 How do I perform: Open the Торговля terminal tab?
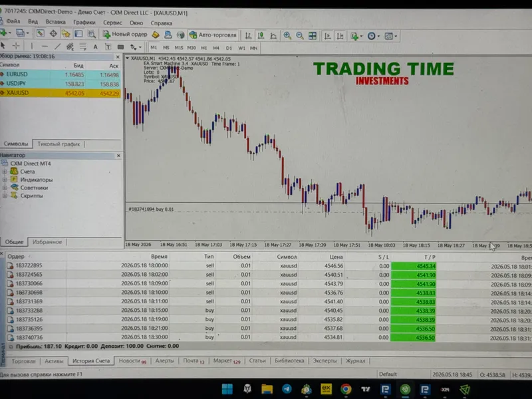[23, 361]
